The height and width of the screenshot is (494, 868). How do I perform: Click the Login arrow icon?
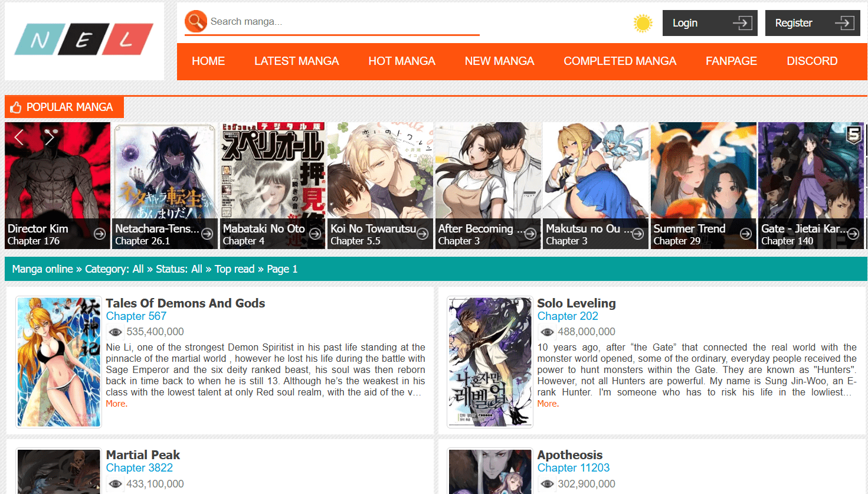tap(742, 23)
